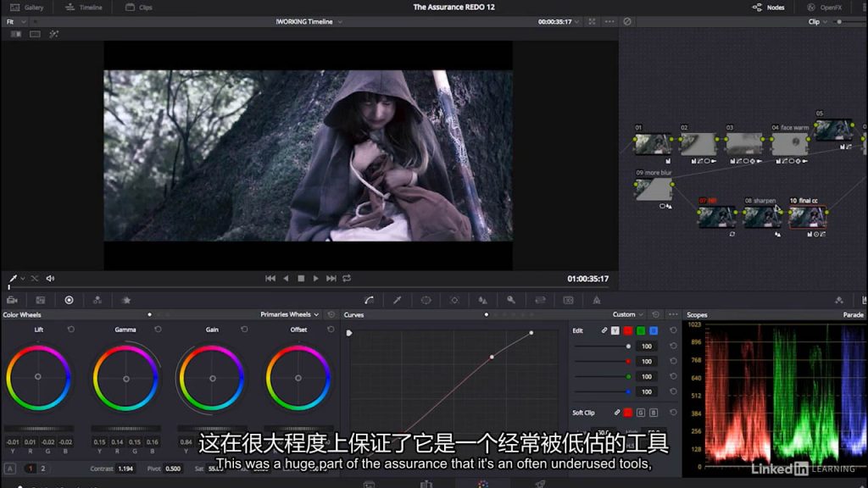868x488 pixels.
Task: Stop playback
Action: [301, 278]
